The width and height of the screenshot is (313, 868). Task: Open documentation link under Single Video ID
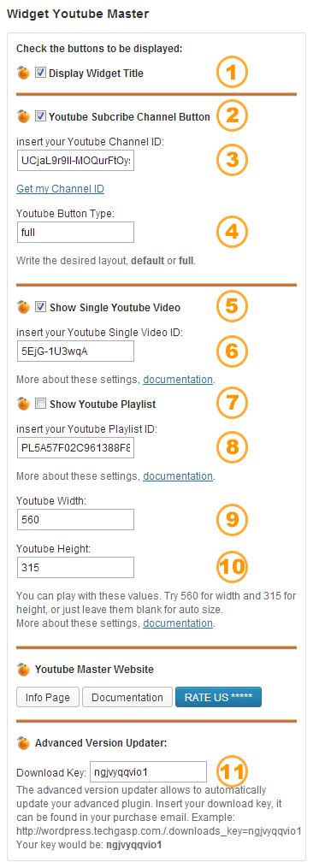click(178, 380)
